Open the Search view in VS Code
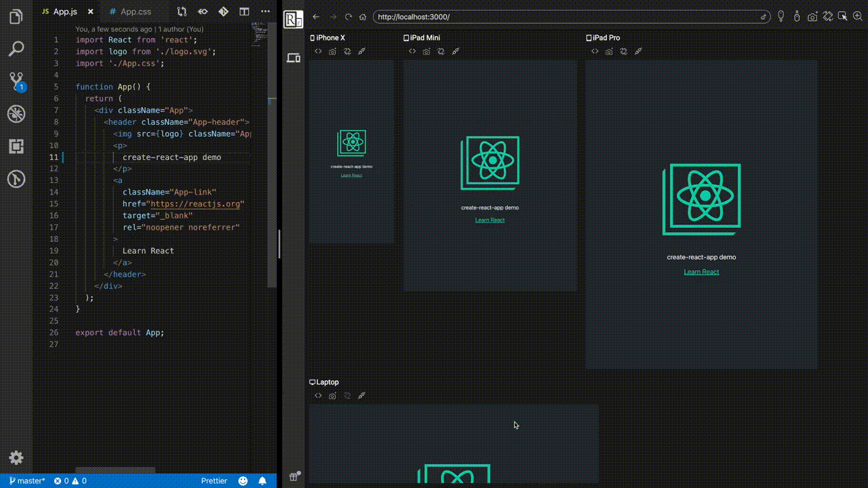This screenshot has height=488, width=868. click(16, 48)
